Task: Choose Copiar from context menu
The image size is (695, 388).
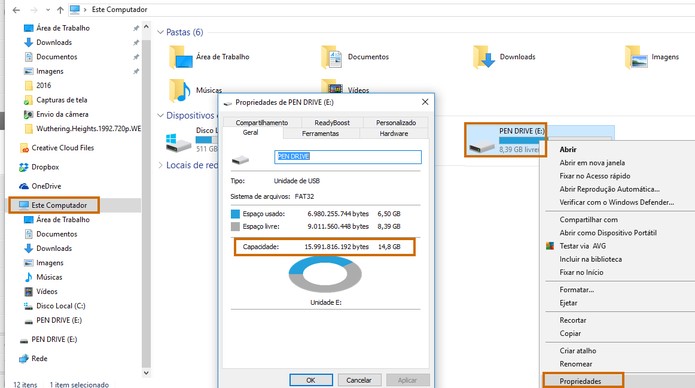Action: (570, 334)
